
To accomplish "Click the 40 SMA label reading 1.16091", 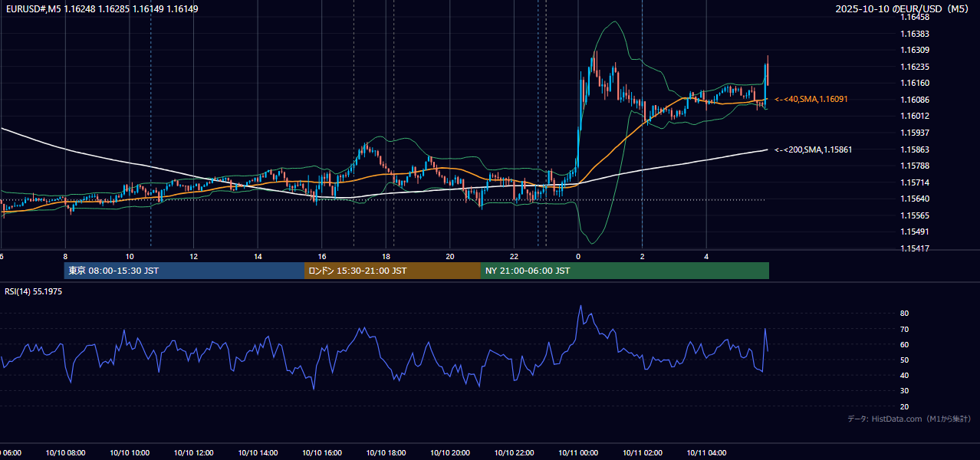I will click(x=811, y=100).
